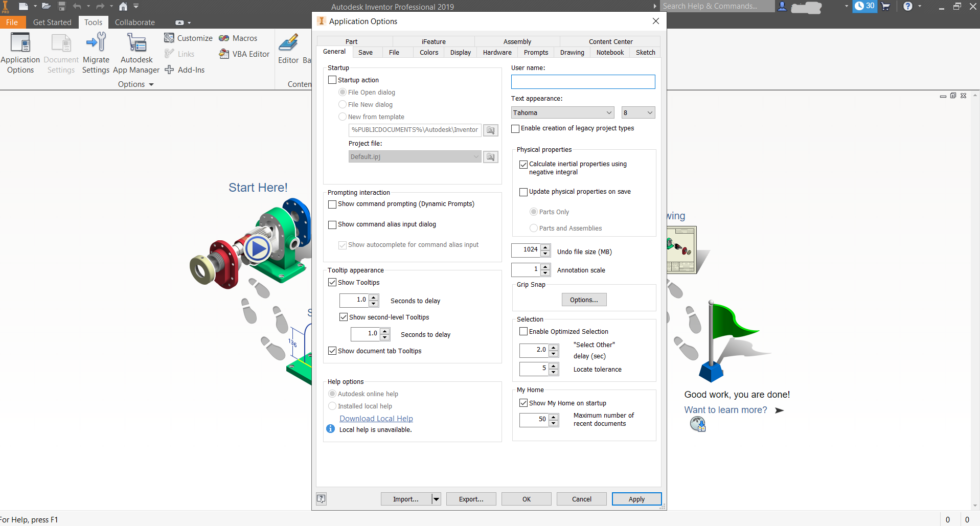The image size is (980, 526).
Task: Open Migrate Settings tool
Action: [96, 43]
